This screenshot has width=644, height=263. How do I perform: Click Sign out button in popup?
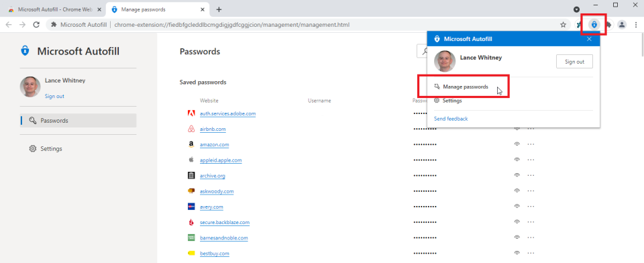pyautogui.click(x=574, y=62)
